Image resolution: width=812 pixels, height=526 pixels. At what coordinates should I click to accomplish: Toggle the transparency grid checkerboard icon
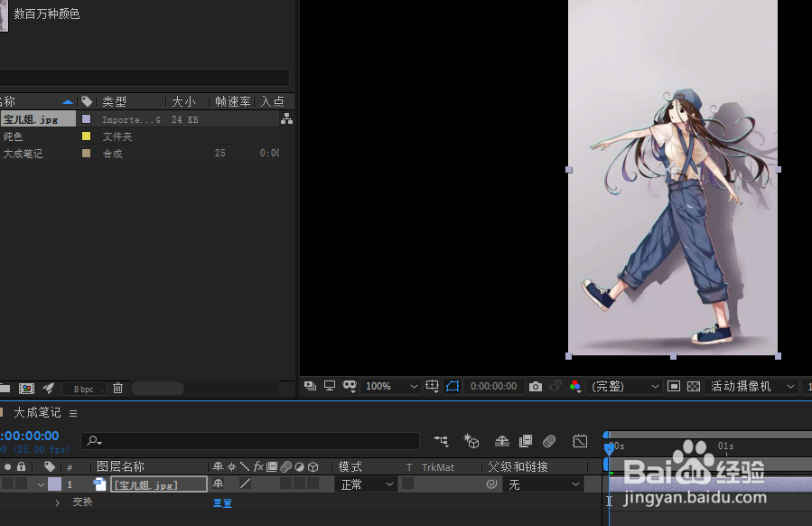pos(694,386)
